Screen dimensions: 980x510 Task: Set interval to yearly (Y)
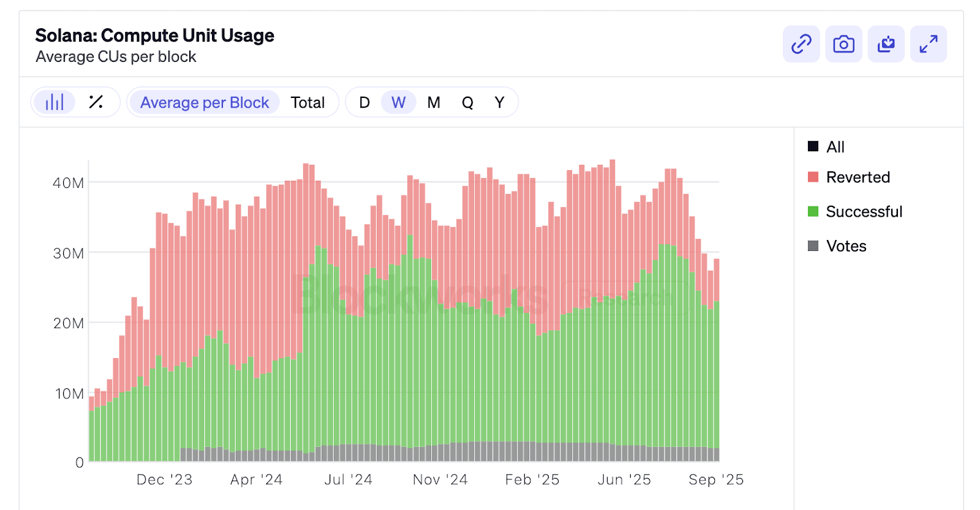[x=500, y=102]
